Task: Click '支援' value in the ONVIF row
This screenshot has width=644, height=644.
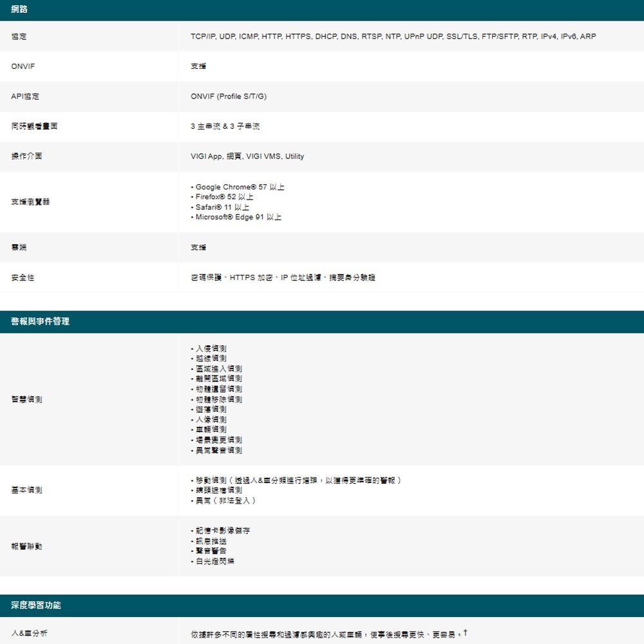Action: (x=198, y=66)
